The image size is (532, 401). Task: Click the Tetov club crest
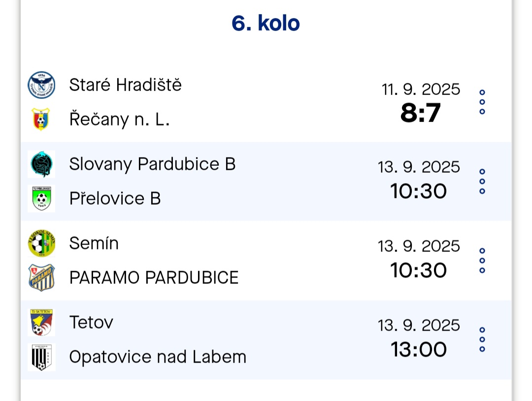[x=41, y=322]
